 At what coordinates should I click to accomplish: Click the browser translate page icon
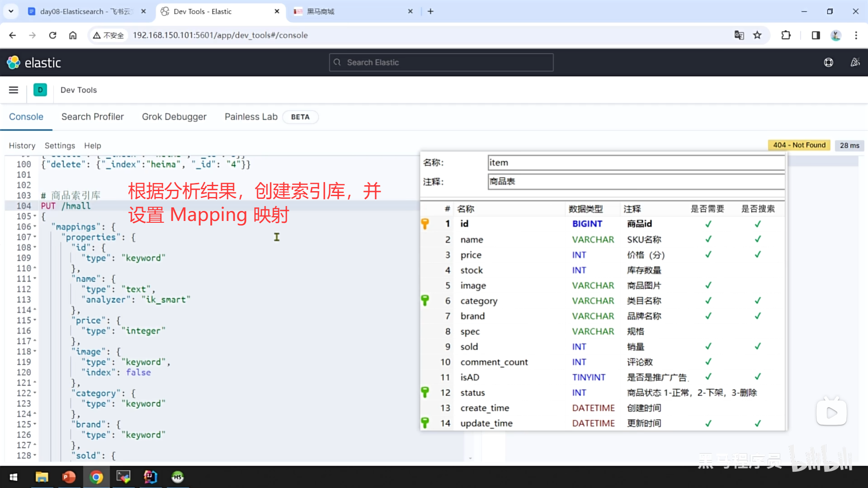click(x=739, y=35)
